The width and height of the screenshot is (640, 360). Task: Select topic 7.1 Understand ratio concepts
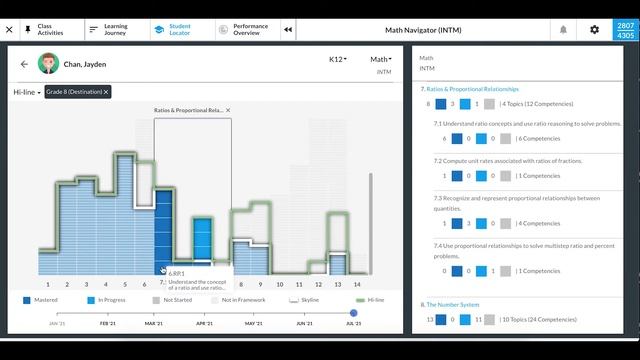pos(527,124)
